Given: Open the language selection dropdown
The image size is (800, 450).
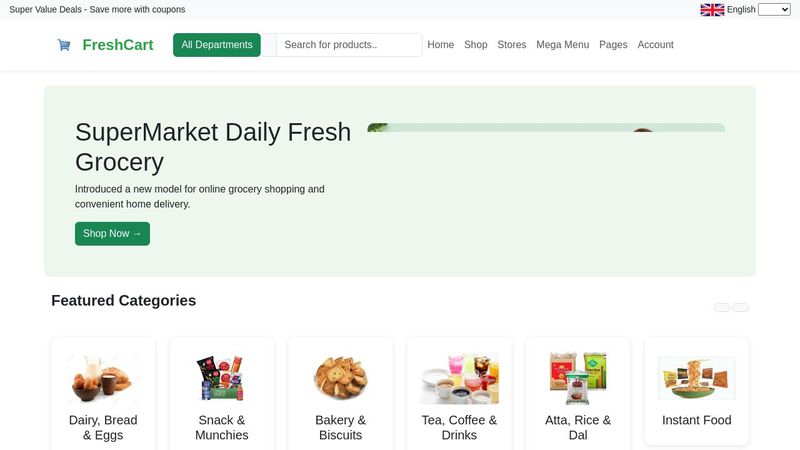Looking at the screenshot, I should coord(774,10).
